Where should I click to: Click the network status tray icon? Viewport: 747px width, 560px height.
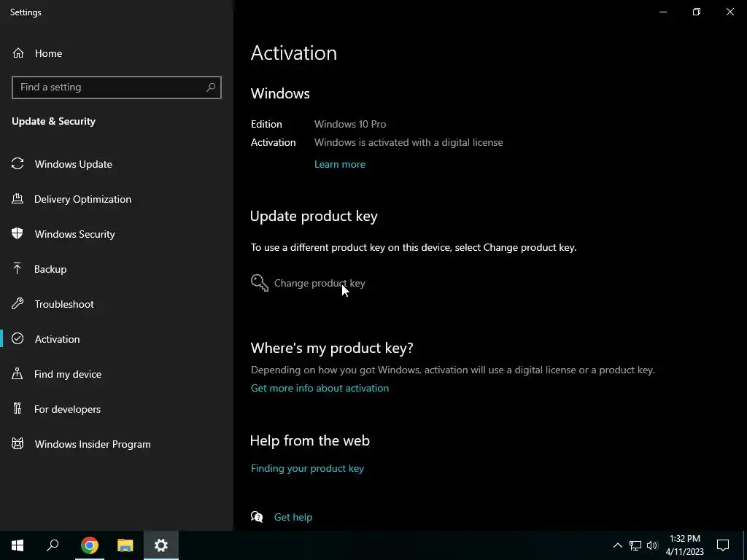point(635,545)
